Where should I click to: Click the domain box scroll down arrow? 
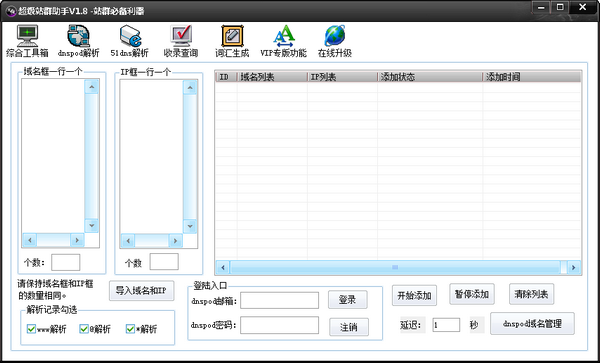[91, 225]
